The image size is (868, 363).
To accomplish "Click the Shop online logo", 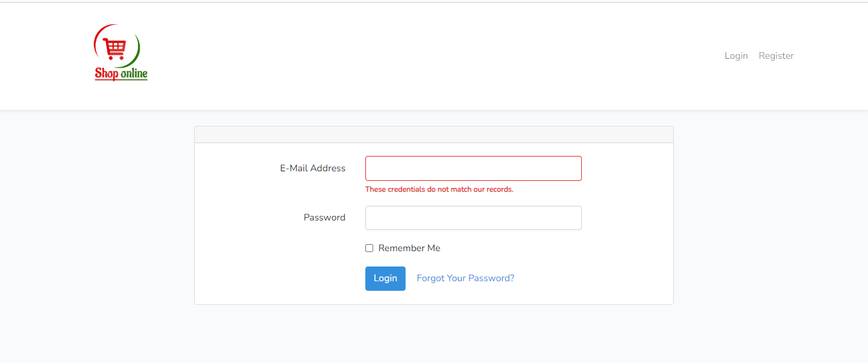I will (121, 53).
